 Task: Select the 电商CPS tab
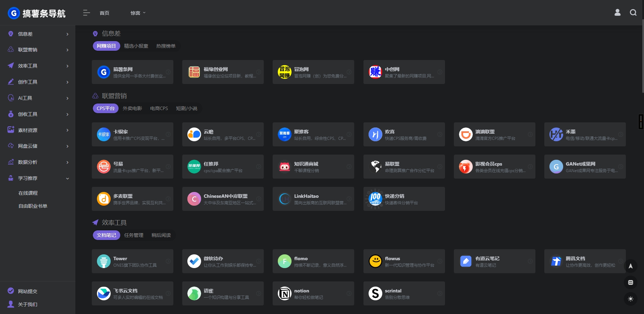tap(159, 108)
